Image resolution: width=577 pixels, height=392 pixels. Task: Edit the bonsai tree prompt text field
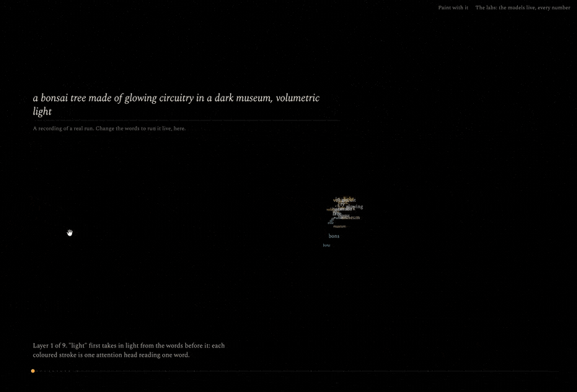click(186, 104)
